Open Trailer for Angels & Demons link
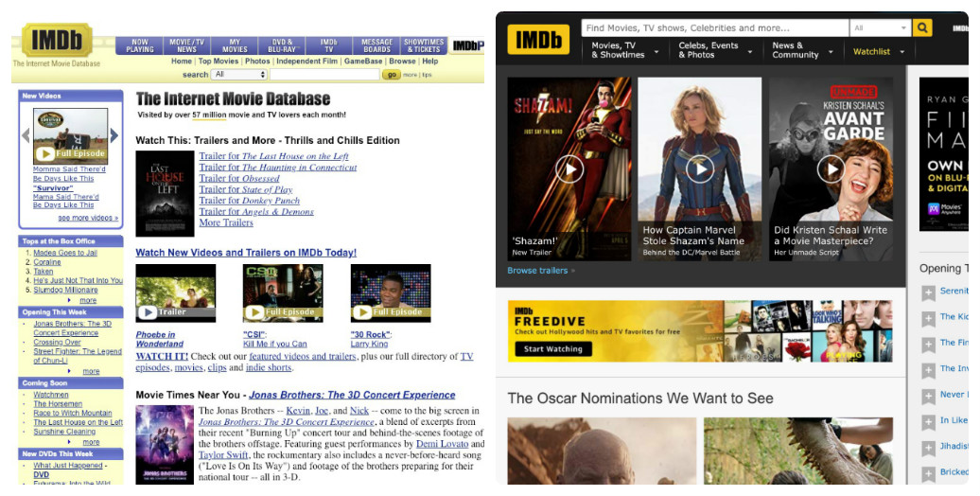Viewport: 980px width, 496px height. pos(256,211)
